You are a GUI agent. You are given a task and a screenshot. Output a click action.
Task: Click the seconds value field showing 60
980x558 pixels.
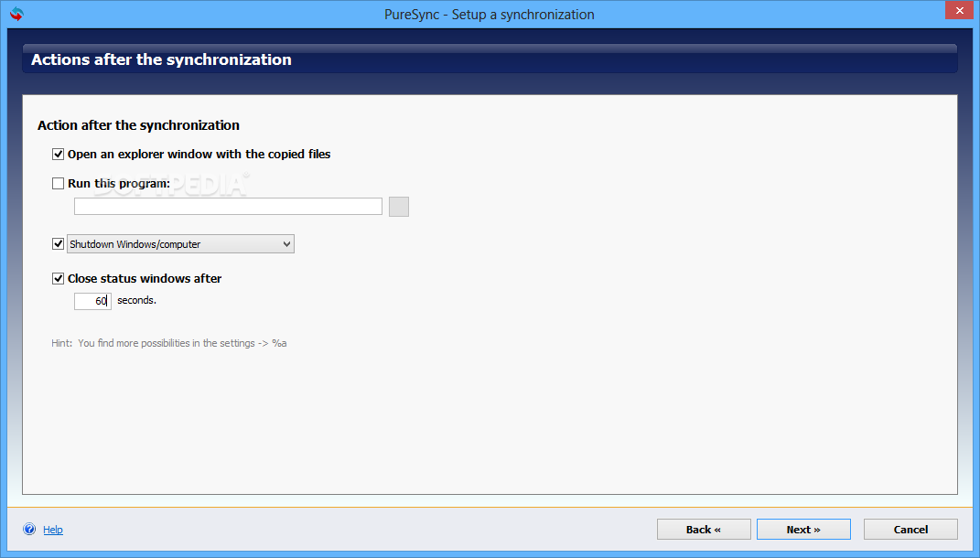coord(92,301)
